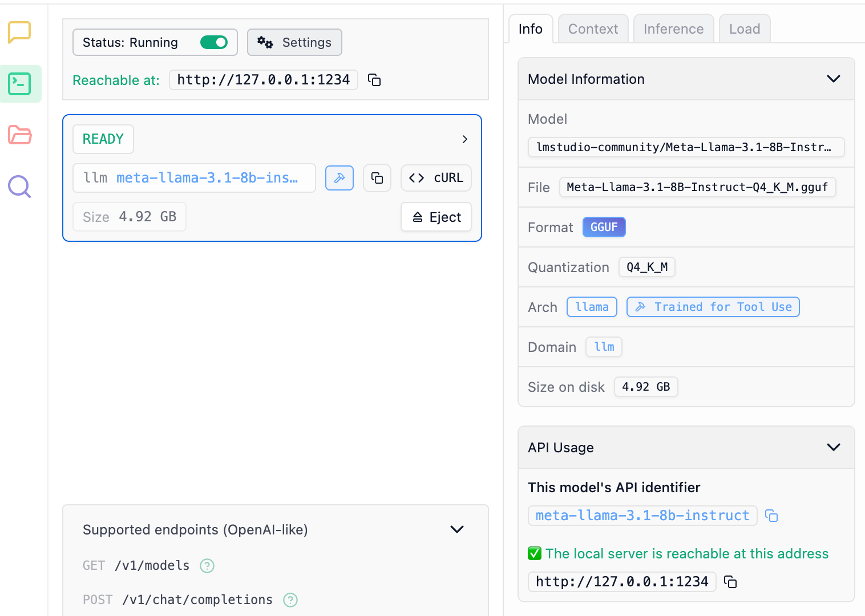Expand the READY model card chevron
The width and height of the screenshot is (865, 616).
465,139
